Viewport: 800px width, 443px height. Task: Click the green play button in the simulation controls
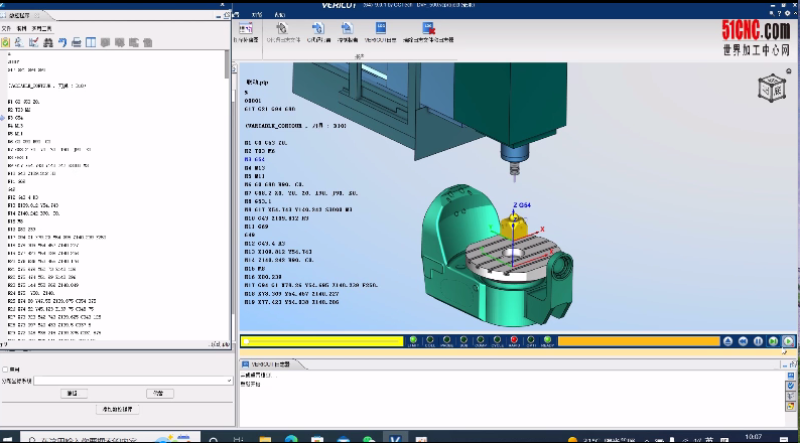[x=788, y=341]
